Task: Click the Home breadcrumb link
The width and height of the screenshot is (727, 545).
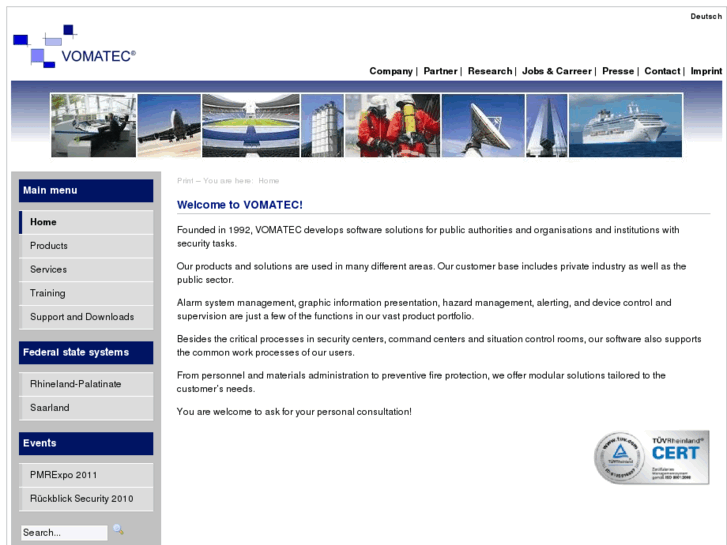Action: coord(269,181)
